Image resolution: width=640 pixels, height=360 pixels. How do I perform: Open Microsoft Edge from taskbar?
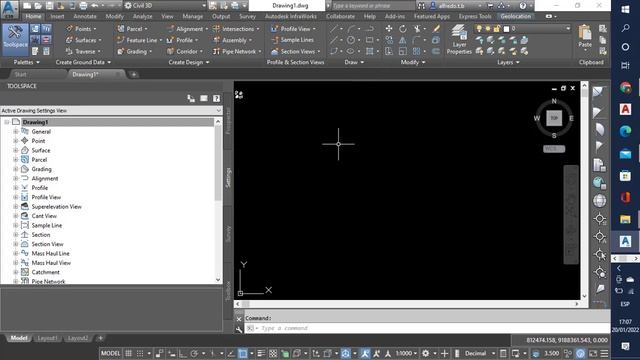(x=625, y=131)
